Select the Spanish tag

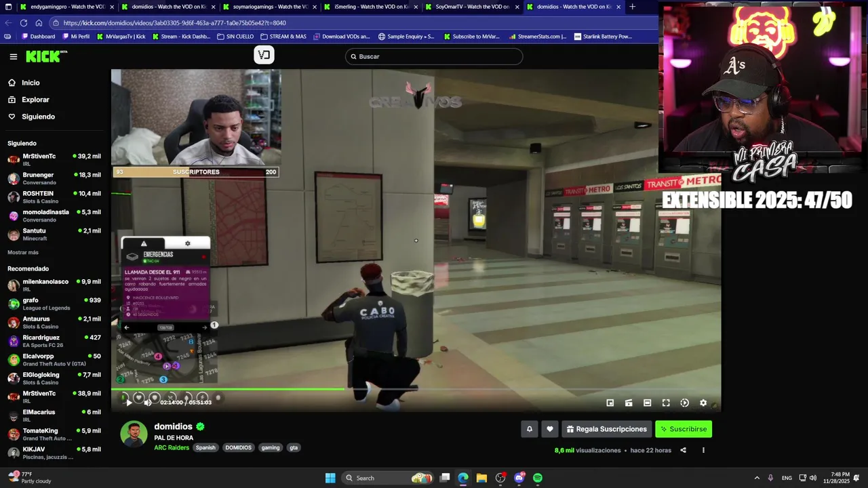[205, 447]
